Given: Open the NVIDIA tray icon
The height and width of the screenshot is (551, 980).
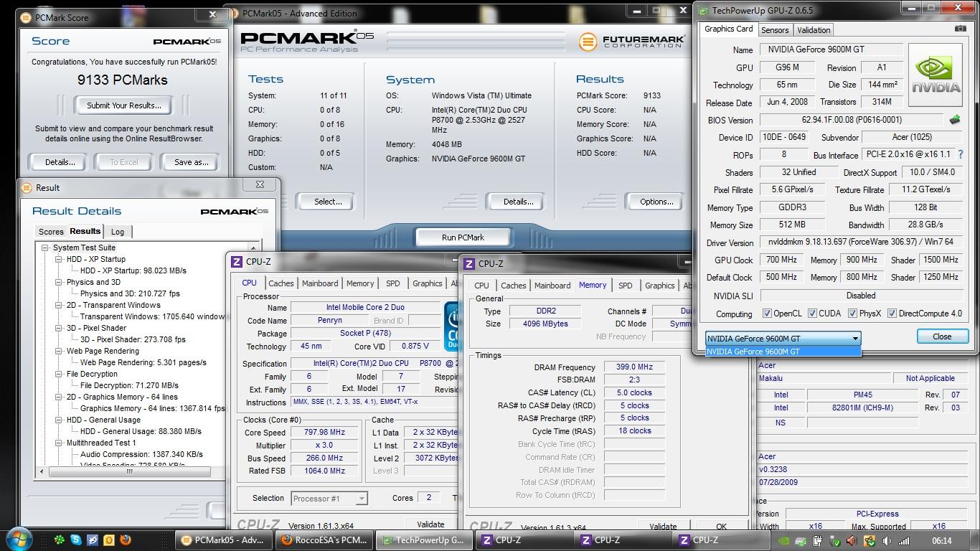Looking at the screenshot, I should [784, 541].
